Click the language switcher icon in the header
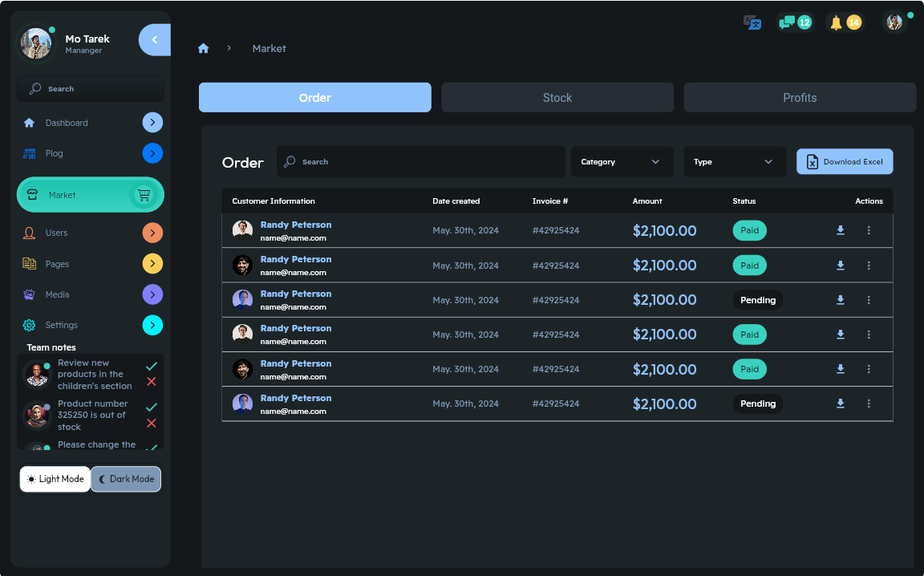The width and height of the screenshot is (924, 576). click(752, 22)
